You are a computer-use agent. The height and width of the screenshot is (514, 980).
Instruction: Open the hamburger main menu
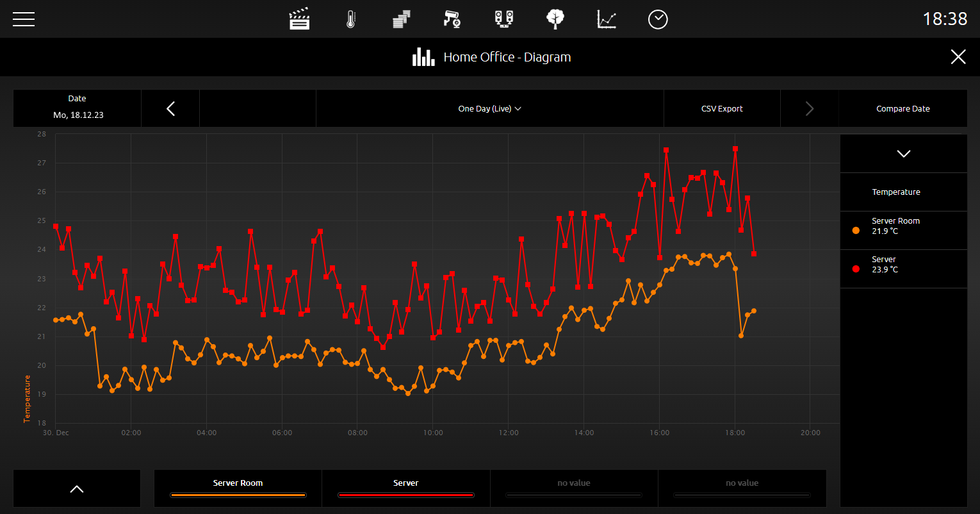point(24,19)
